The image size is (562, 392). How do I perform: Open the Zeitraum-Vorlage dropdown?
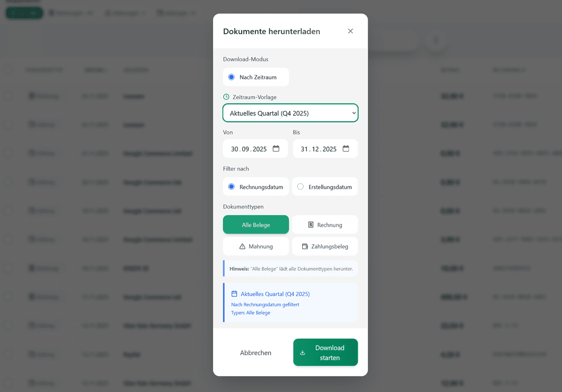click(290, 113)
